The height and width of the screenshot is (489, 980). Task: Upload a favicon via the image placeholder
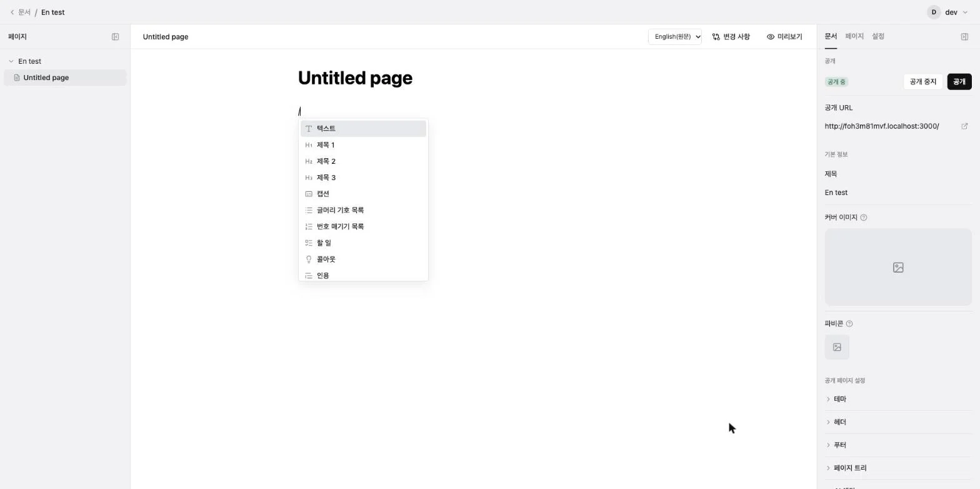pyautogui.click(x=837, y=347)
